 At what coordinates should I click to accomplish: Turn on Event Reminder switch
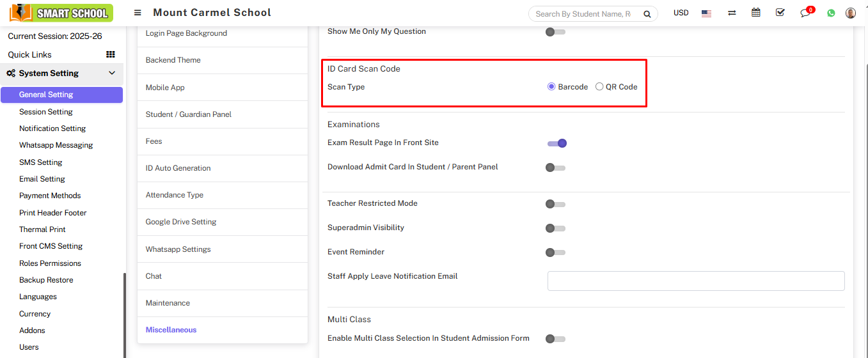tap(555, 253)
